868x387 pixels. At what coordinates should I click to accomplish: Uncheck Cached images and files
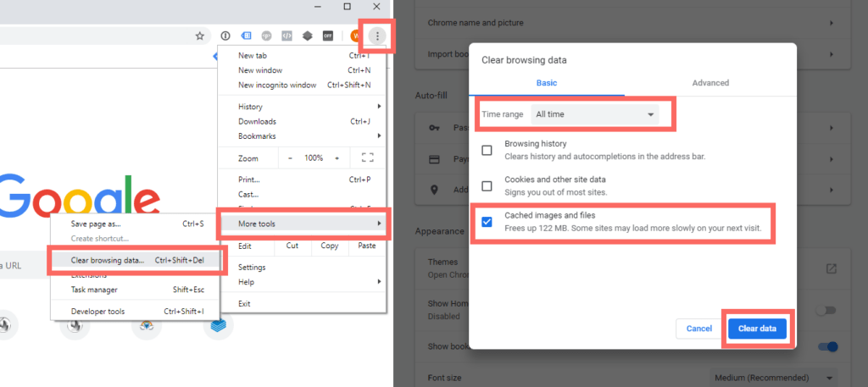487,222
